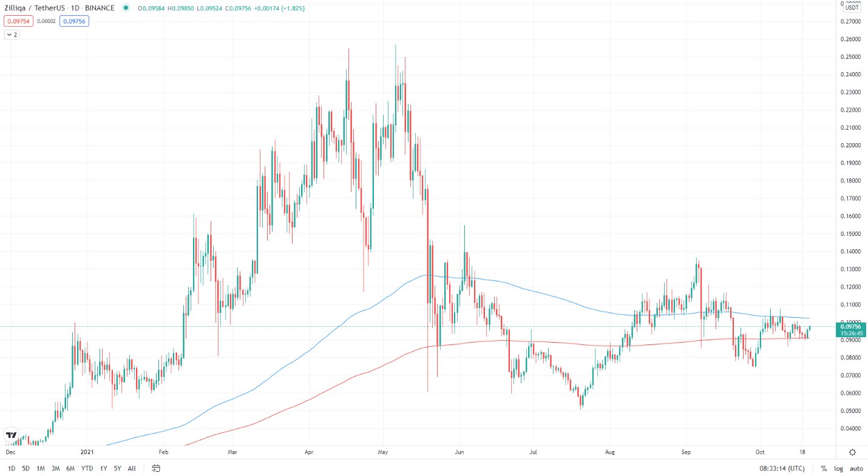Click the 18 date label on time axis
Image resolution: width=868 pixels, height=476 pixels.
point(802,452)
